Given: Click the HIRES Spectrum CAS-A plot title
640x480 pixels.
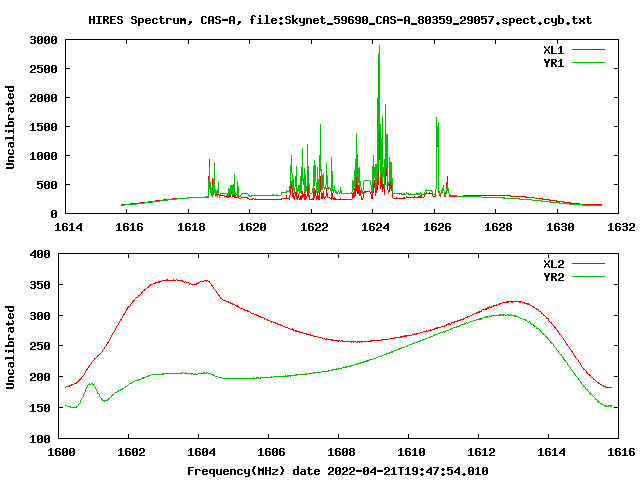Looking at the screenshot, I should (340, 20).
